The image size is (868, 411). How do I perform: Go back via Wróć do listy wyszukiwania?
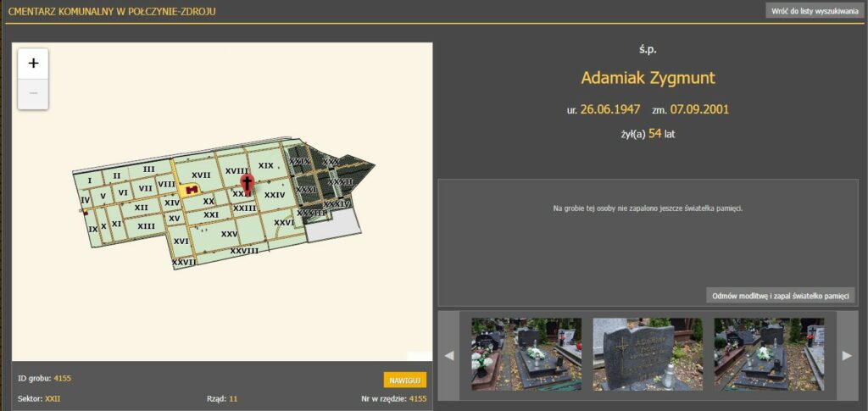click(x=814, y=11)
